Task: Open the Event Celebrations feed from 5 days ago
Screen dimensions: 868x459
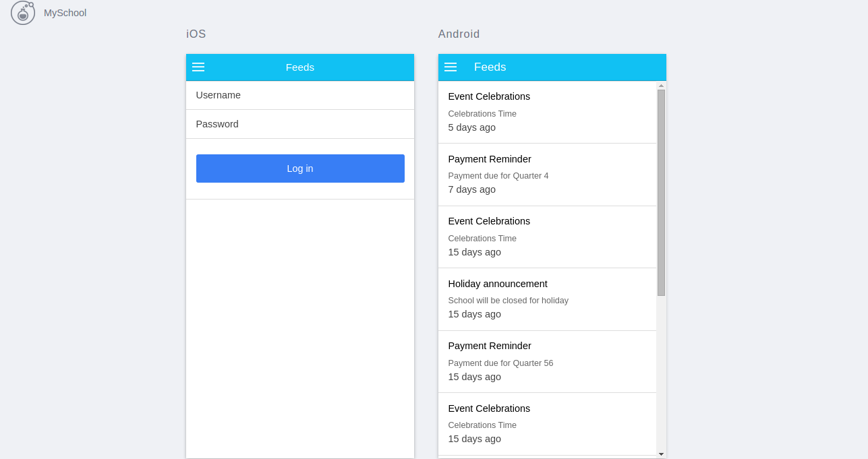Action: (547, 112)
